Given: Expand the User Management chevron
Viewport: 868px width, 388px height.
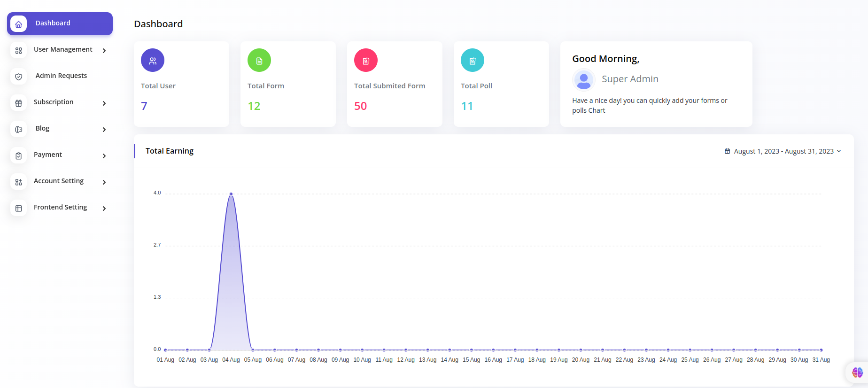Looking at the screenshot, I should click(104, 50).
